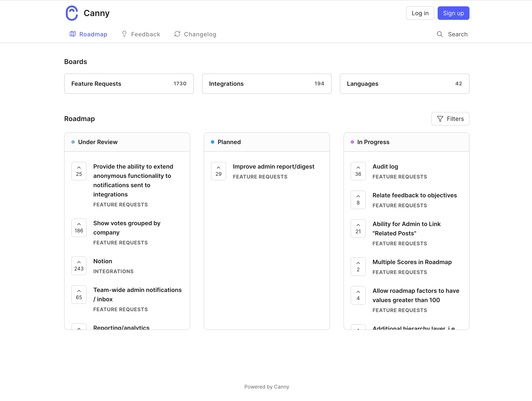Open the Feature Requests board
Screen dimensions: 532x401
point(129,84)
